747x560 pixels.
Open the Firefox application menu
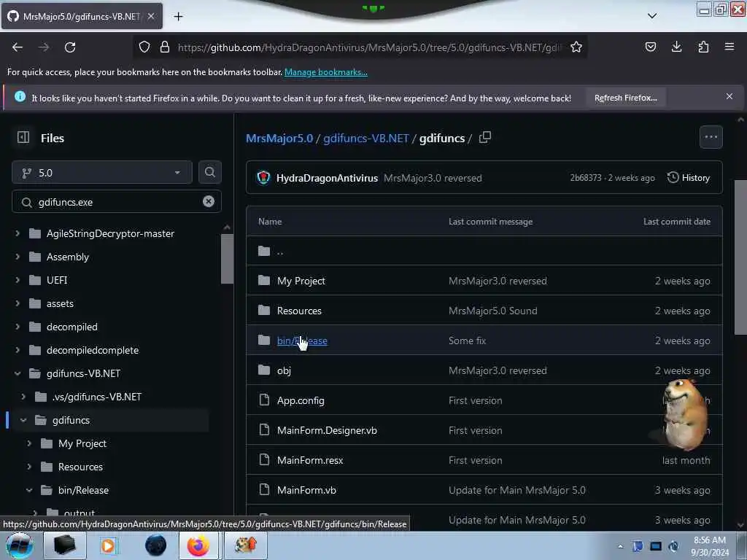(729, 47)
